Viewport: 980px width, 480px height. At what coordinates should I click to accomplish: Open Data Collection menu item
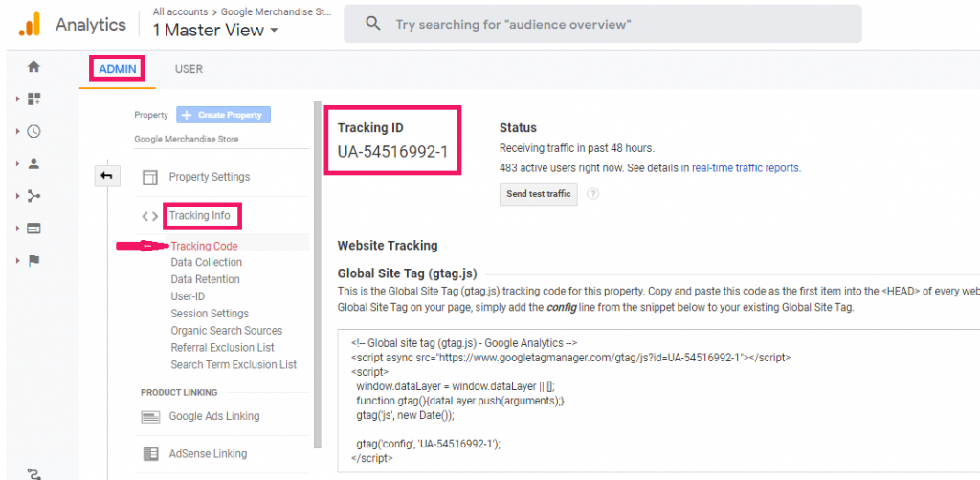207,262
